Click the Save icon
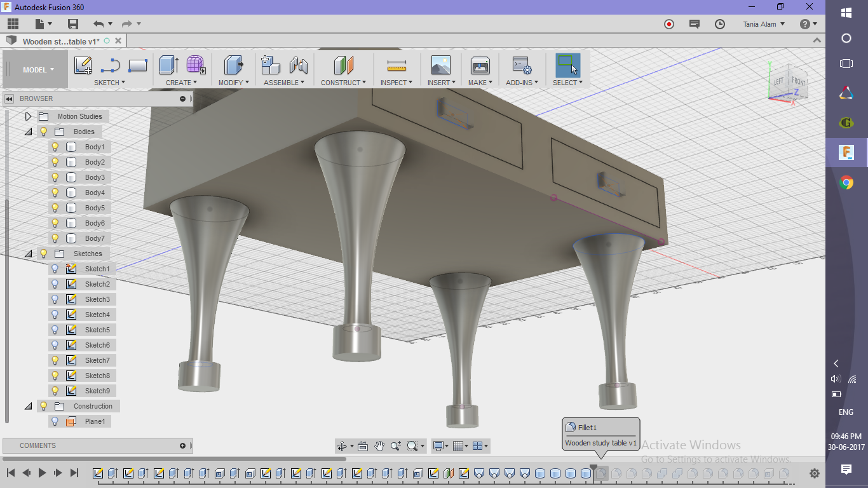868x488 pixels. (x=73, y=24)
